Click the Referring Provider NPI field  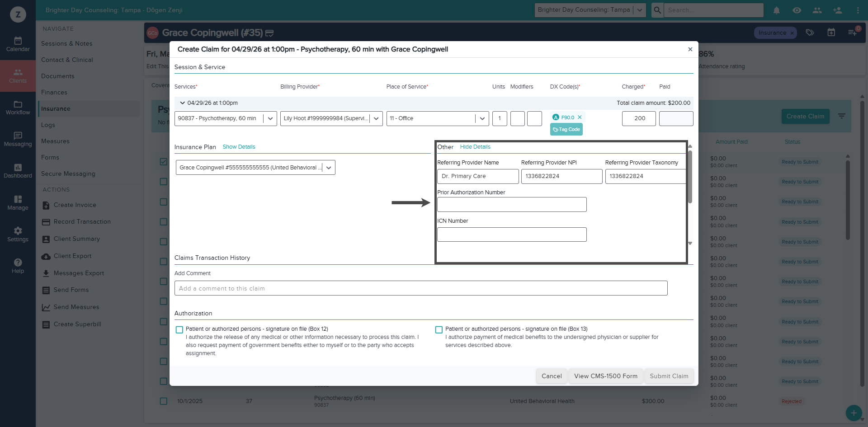(561, 176)
